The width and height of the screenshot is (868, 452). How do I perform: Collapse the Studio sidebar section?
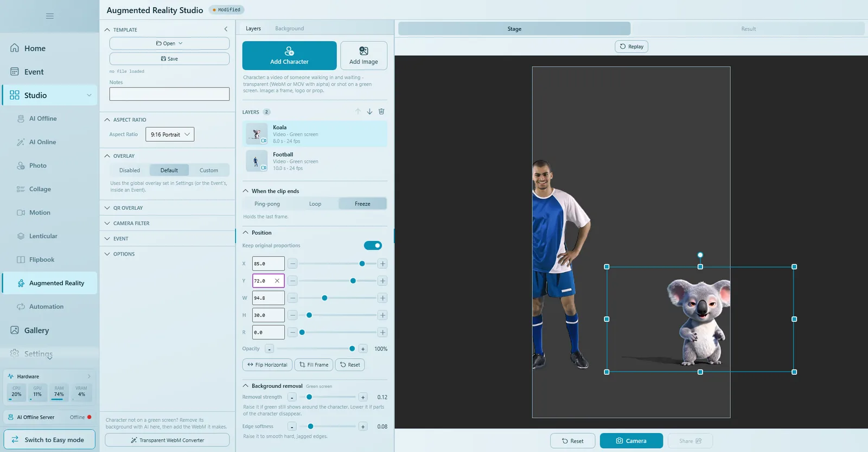[x=89, y=96]
